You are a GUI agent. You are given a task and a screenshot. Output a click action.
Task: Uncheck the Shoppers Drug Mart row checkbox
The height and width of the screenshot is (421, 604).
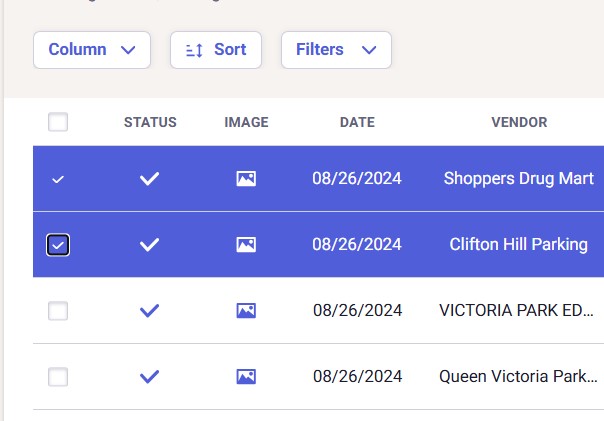[58, 179]
